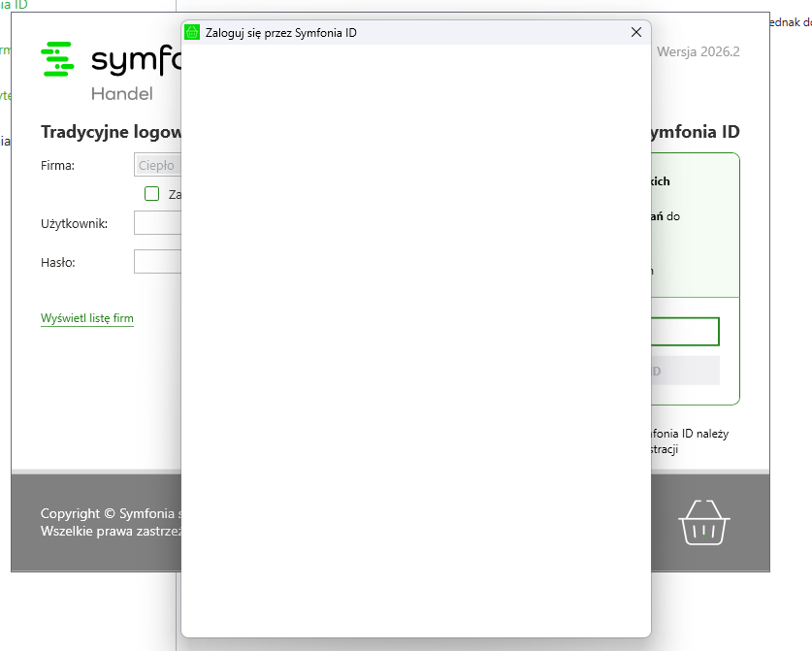Close the Zaloguj się przez Symfonia ID dialog

[x=636, y=32]
